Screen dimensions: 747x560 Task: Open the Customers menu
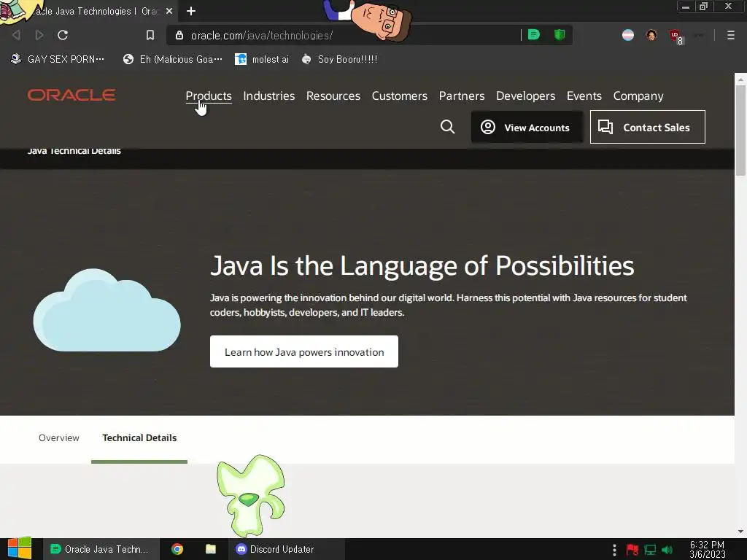click(399, 96)
